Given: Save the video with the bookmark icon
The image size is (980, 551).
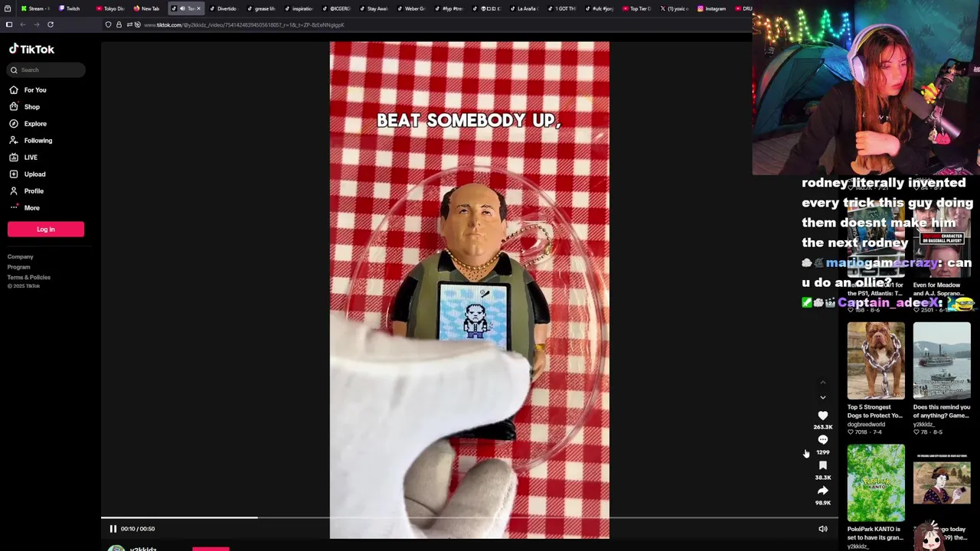Looking at the screenshot, I should (823, 465).
